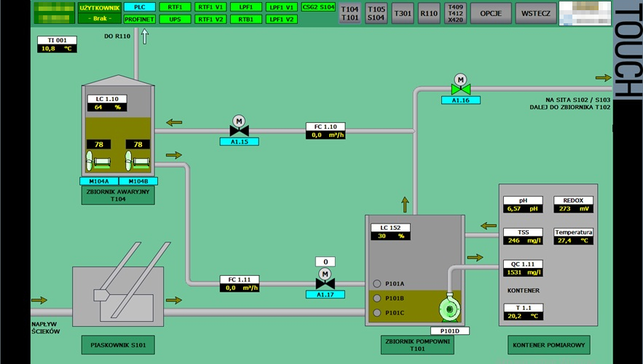Switch to the T104 T101 screen tab
Screen dimensions: 643x364
tap(350, 13)
